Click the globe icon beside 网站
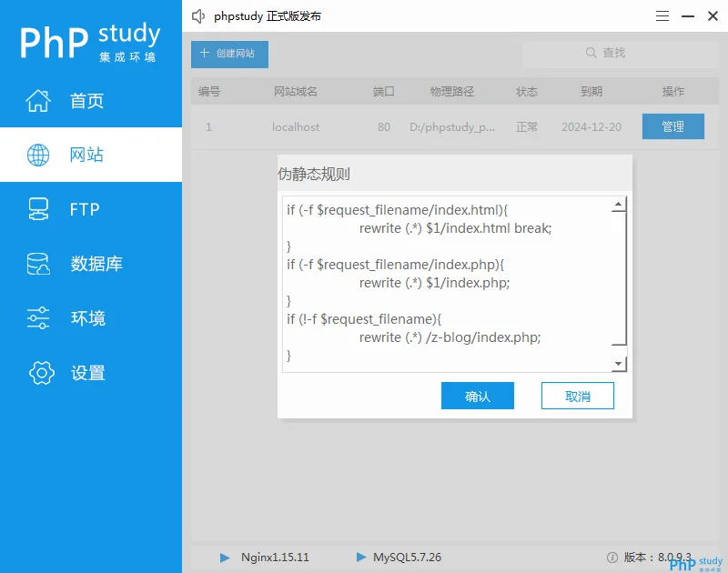The height and width of the screenshot is (573, 728). [38, 155]
